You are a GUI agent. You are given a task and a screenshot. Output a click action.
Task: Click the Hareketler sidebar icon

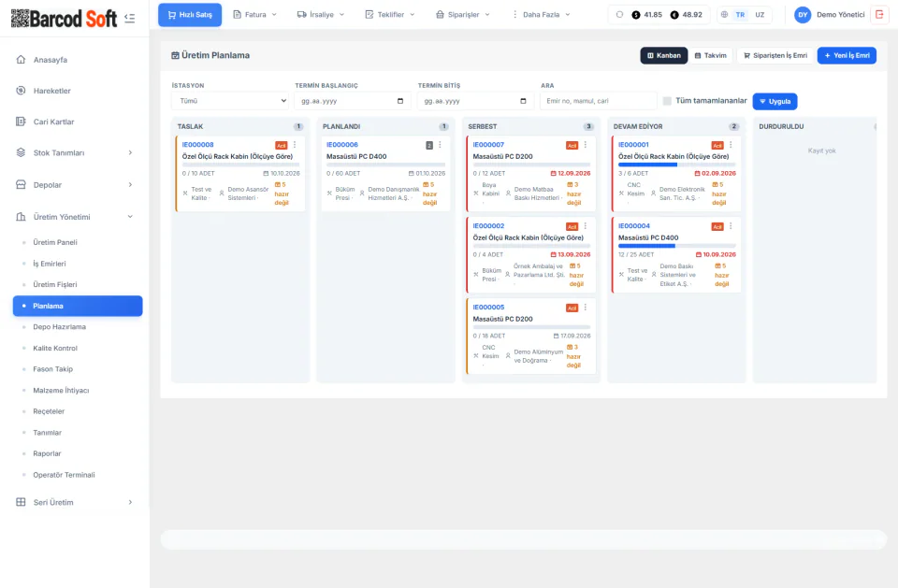point(22,91)
